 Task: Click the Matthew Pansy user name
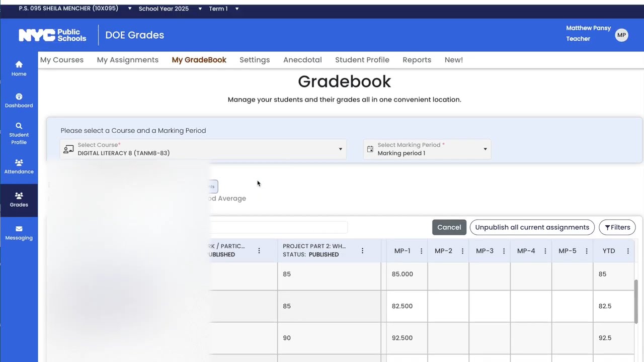(588, 28)
